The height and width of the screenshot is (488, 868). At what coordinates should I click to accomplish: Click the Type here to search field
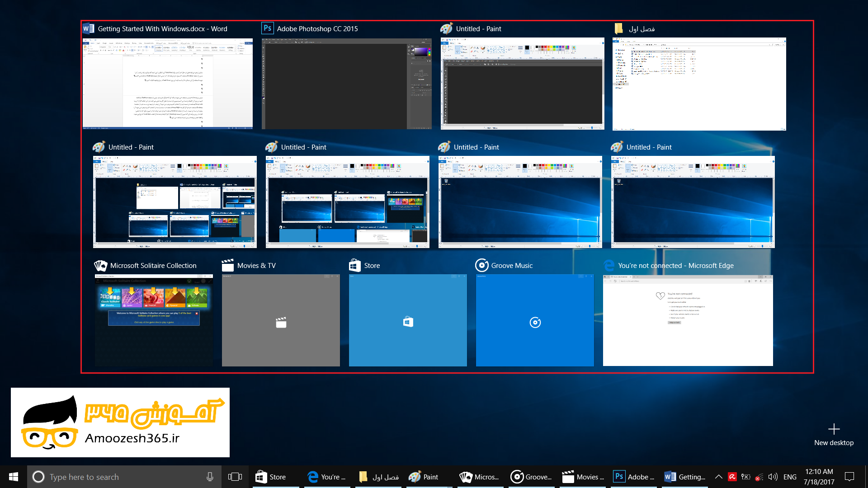coord(124,477)
